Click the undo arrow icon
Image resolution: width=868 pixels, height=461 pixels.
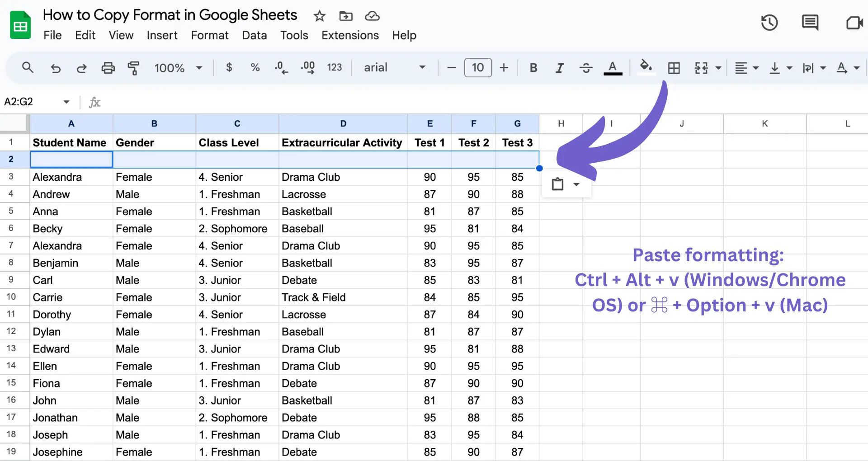(x=56, y=68)
